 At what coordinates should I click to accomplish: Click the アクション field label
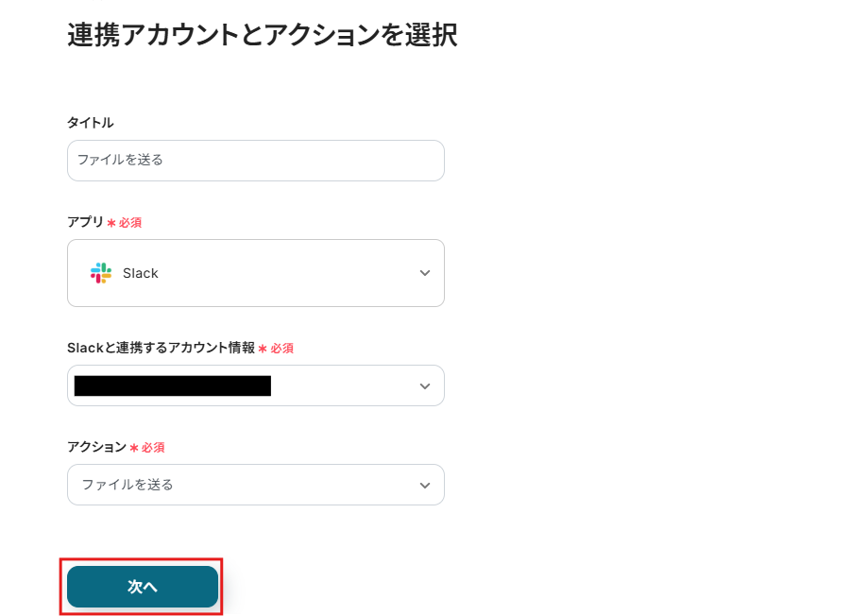tap(96, 447)
